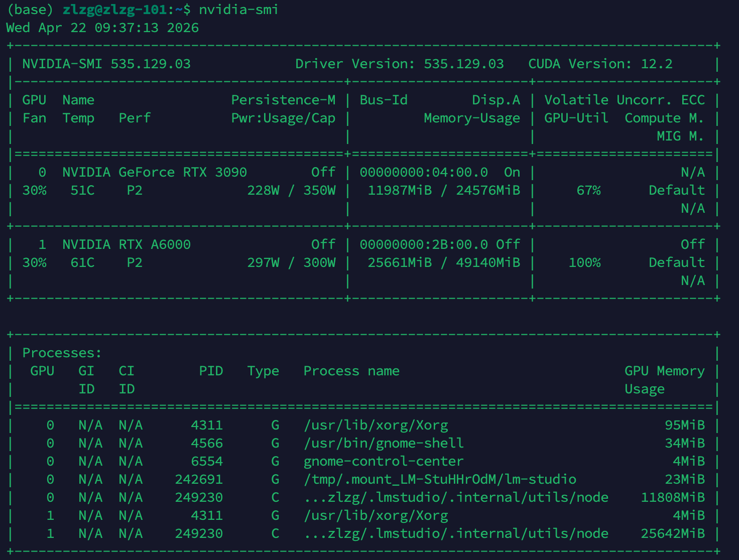Click PID 242691 in the process list
The image size is (739, 560).
[199, 479]
